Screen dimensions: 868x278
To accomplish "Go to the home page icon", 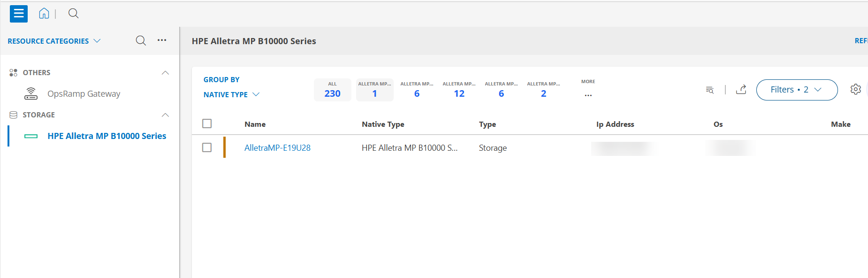I will [44, 14].
